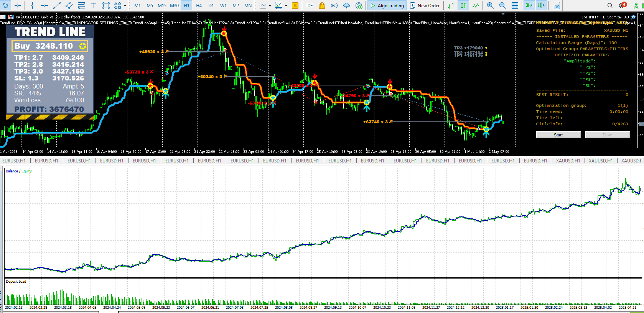
Task: Select the text label tool
Action: (x=94, y=5)
